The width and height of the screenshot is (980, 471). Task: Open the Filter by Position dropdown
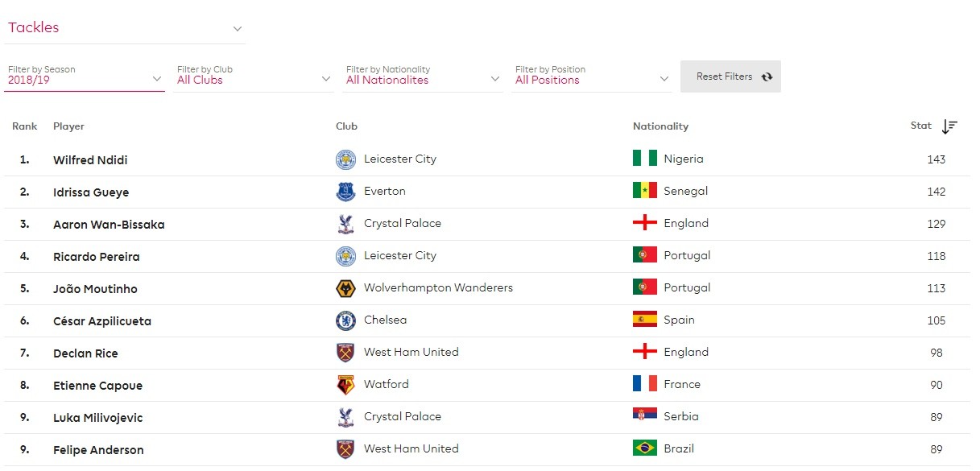click(592, 79)
